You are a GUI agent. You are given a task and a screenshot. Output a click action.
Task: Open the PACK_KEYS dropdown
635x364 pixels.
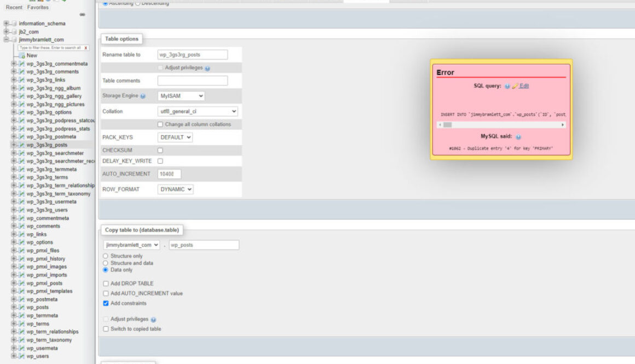tap(175, 137)
